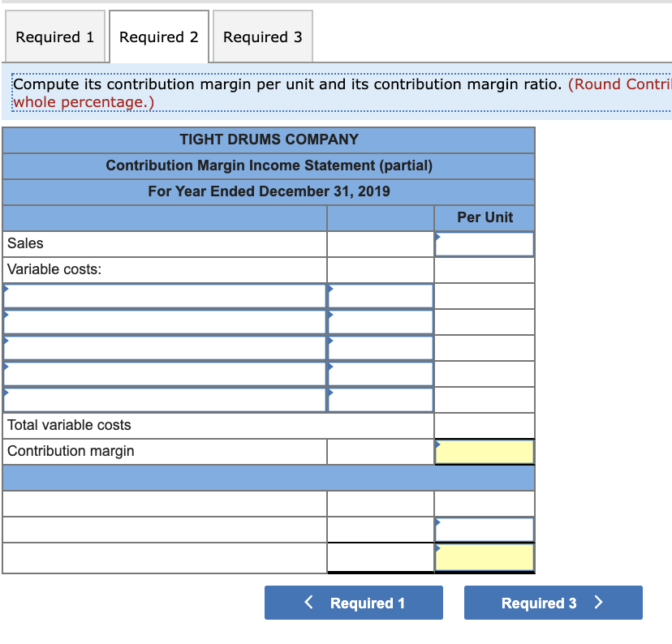This screenshot has width=672, height=644.
Task: Click fifth variable cost amount field
Action: [x=381, y=400]
